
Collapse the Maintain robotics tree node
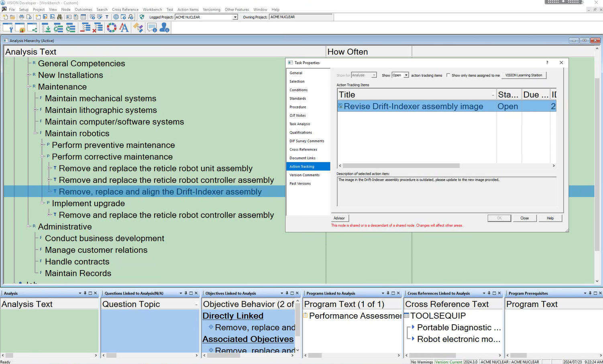point(35,133)
